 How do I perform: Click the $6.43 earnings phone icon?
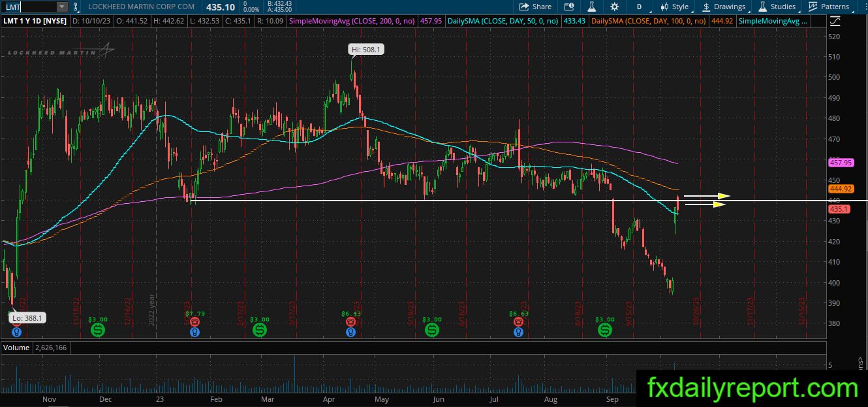point(350,321)
